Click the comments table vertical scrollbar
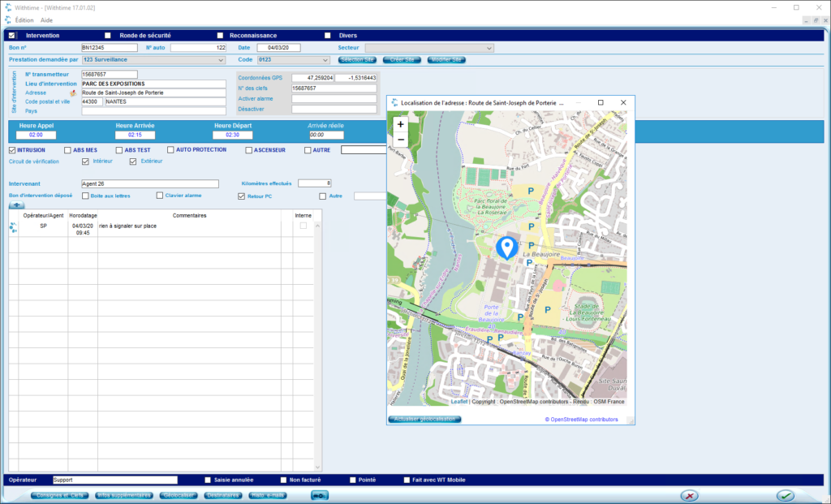 318,346
